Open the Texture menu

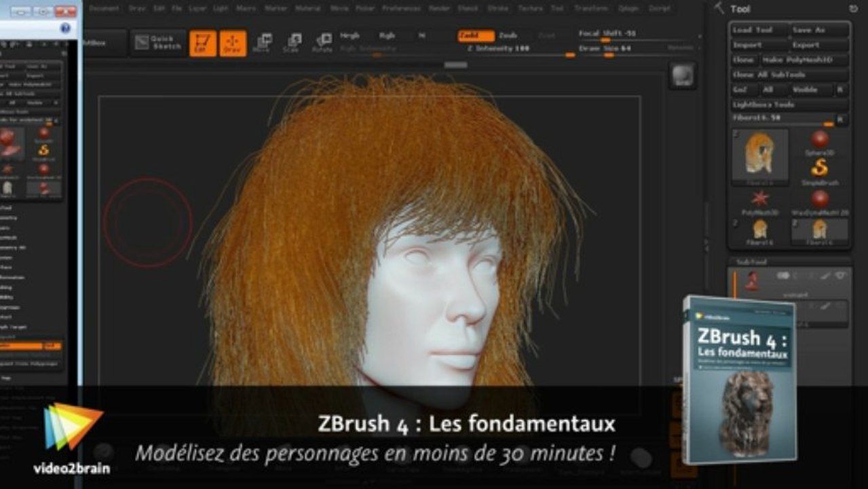point(530,8)
